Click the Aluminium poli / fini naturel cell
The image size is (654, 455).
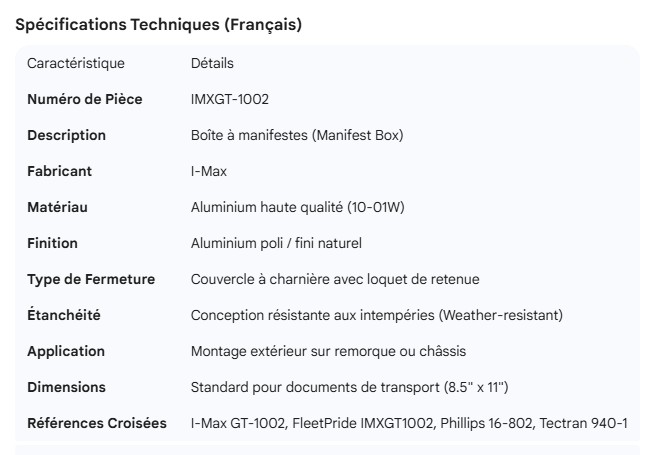(276, 243)
